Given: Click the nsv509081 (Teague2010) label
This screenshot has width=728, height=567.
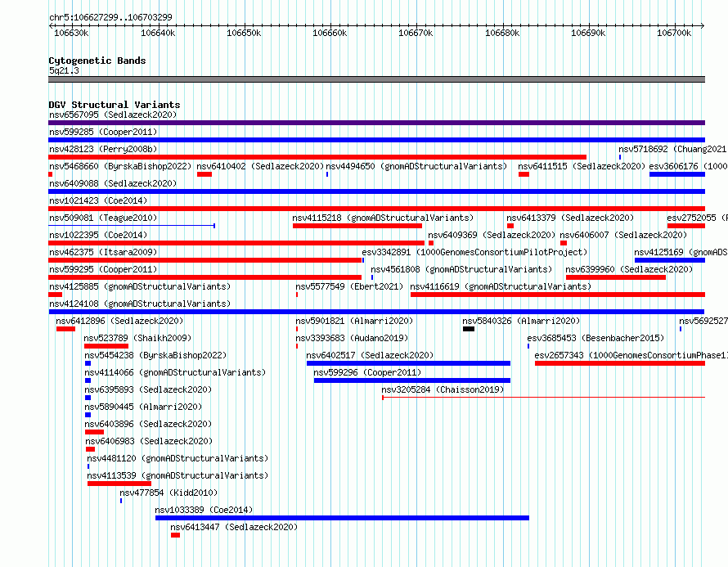Looking at the screenshot, I should [103, 218].
